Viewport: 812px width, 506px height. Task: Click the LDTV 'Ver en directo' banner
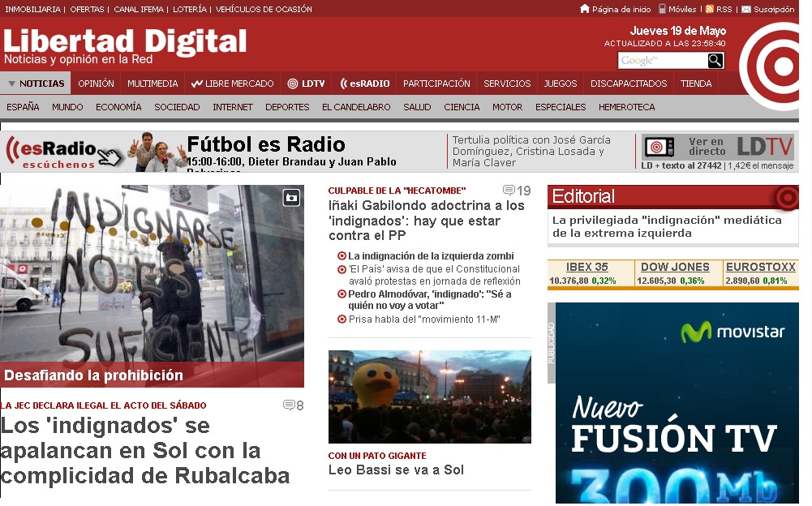(x=717, y=147)
